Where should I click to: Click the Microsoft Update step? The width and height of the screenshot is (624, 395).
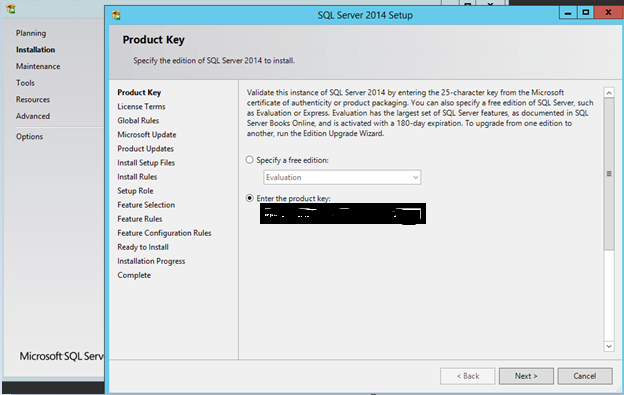[x=146, y=134]
